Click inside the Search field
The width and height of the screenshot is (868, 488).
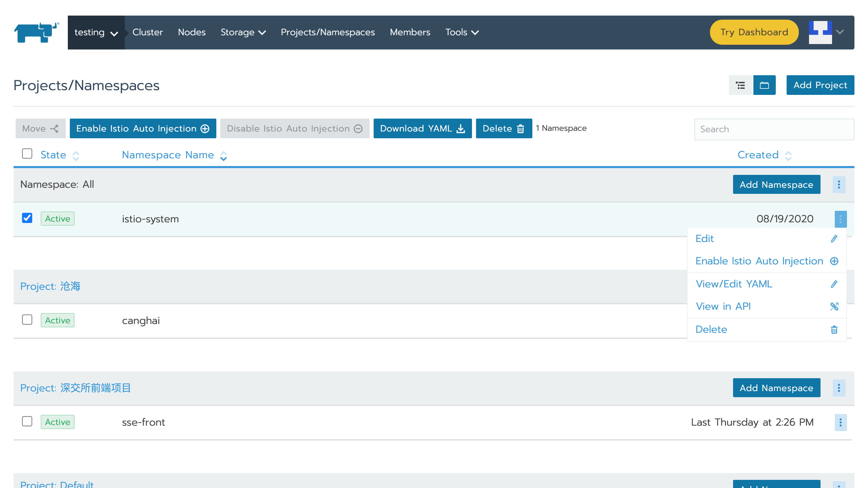click(774, 129)
